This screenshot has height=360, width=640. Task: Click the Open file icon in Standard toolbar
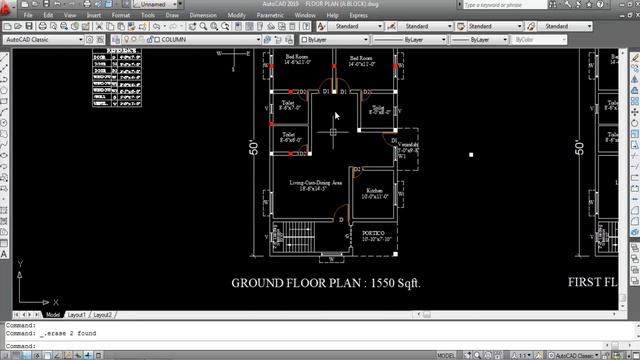18,27
